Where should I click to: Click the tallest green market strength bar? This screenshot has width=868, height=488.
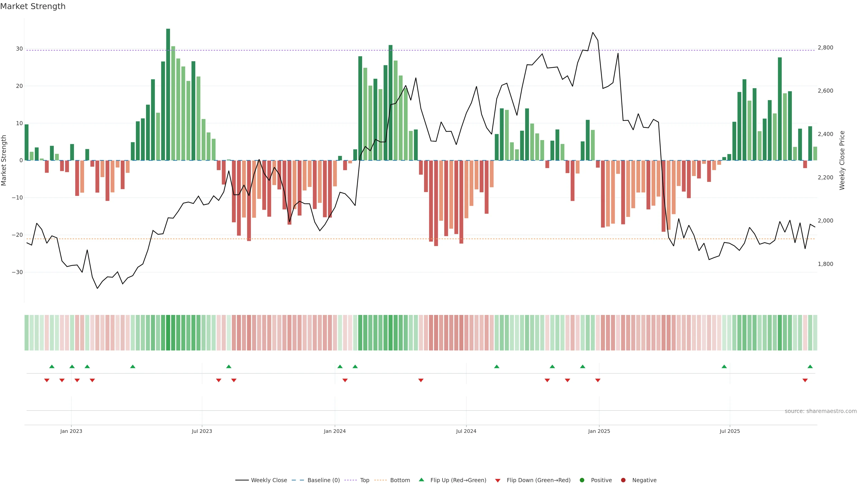point(168,94)
